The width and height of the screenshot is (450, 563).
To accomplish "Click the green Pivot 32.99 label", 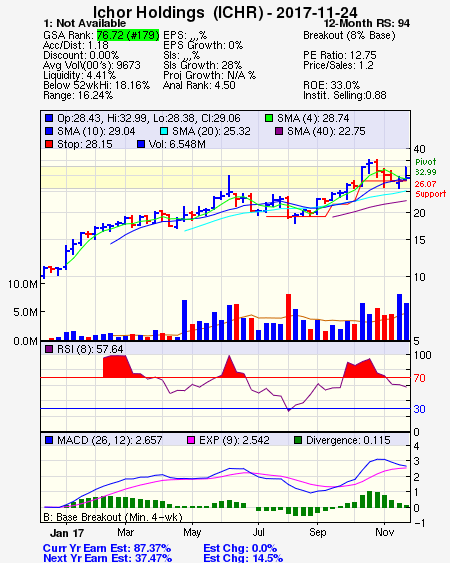I will [426, 167].
